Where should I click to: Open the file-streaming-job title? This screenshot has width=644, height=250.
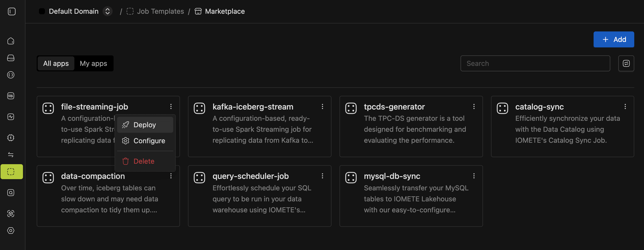(95, 107)
